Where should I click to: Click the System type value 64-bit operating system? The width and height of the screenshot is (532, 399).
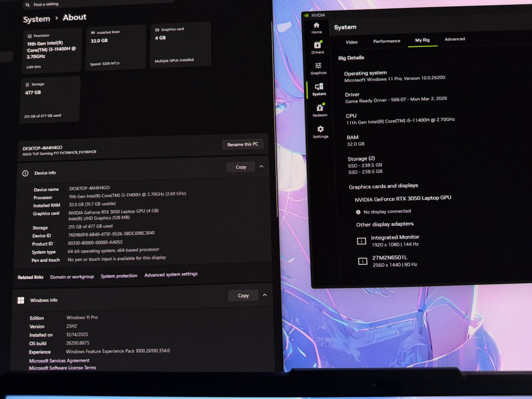pos(113,250)
